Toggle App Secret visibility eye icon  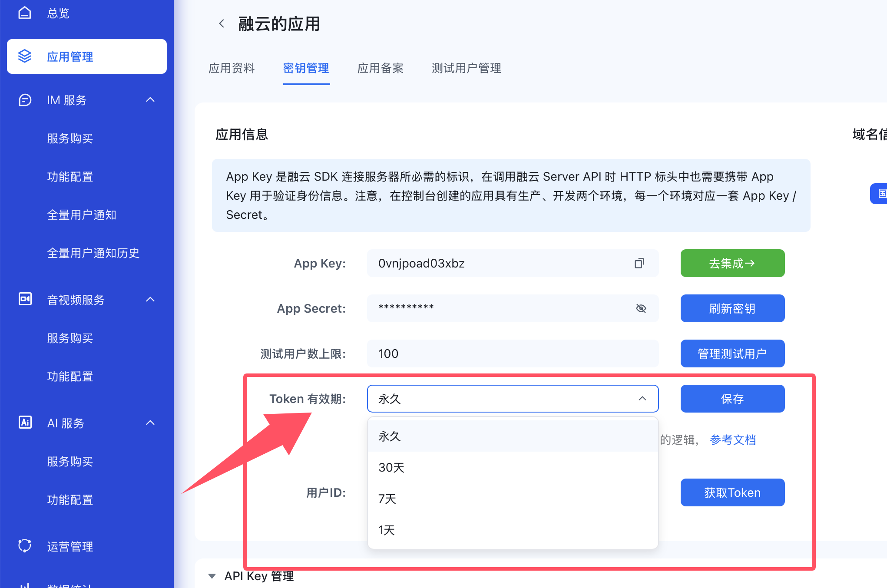(641, 308)
